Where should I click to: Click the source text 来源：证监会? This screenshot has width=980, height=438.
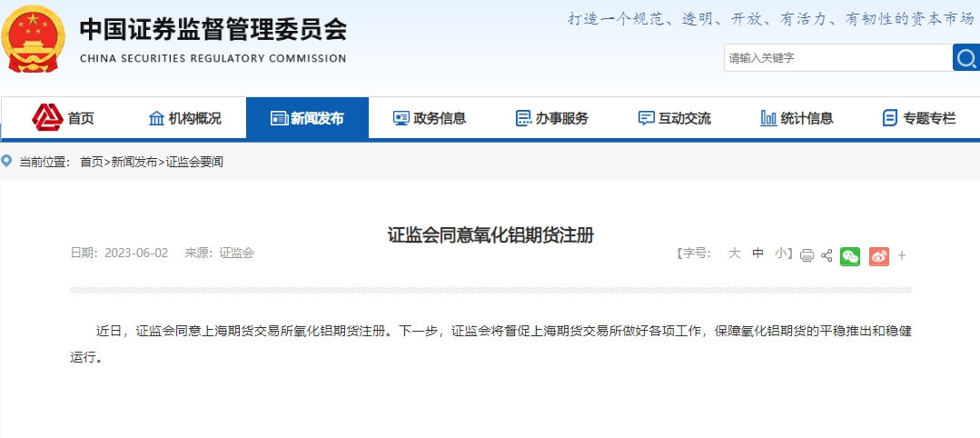[220, 254]
